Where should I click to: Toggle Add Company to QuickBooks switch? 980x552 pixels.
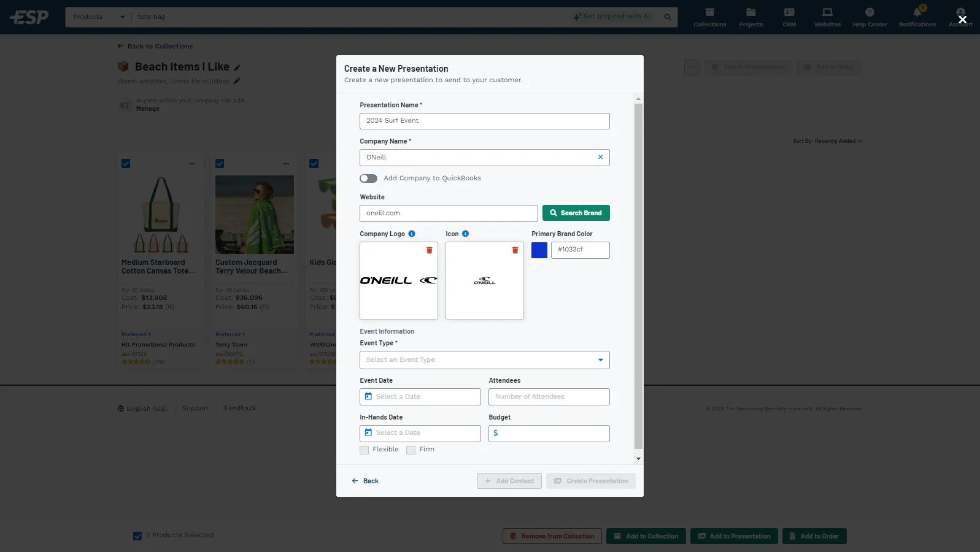tap(368, 178)
